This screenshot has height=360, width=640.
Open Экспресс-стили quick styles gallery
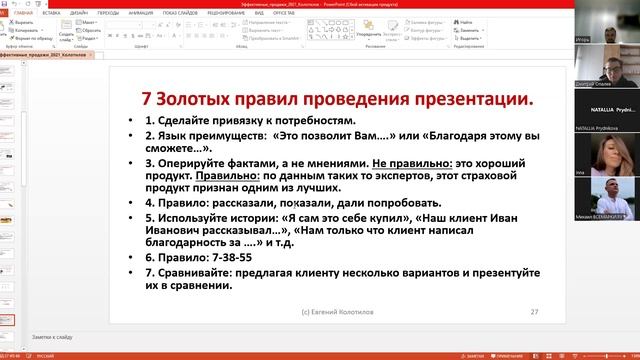(x=392, y=31)
